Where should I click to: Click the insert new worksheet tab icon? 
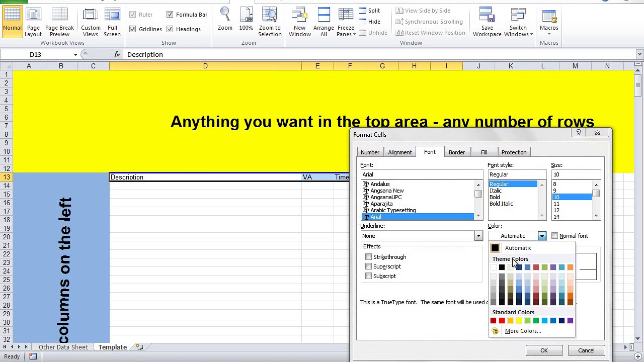click(139, 347)
